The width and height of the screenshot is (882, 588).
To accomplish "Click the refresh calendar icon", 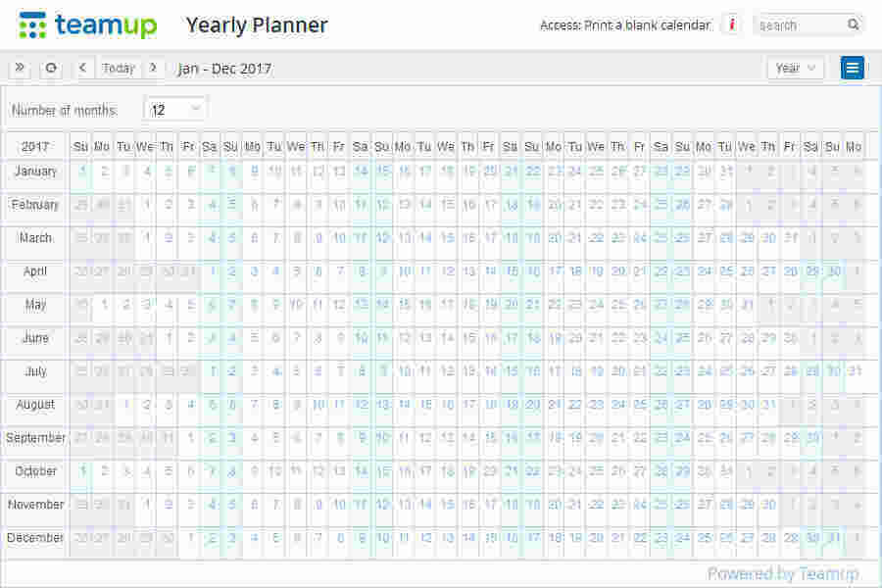I will 51,69.
